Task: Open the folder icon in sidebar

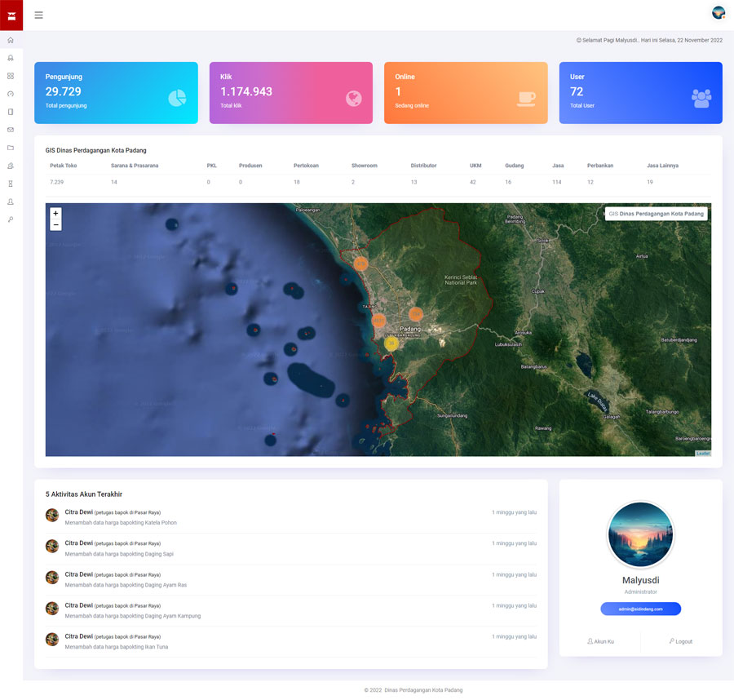Action: coord(11,148)
